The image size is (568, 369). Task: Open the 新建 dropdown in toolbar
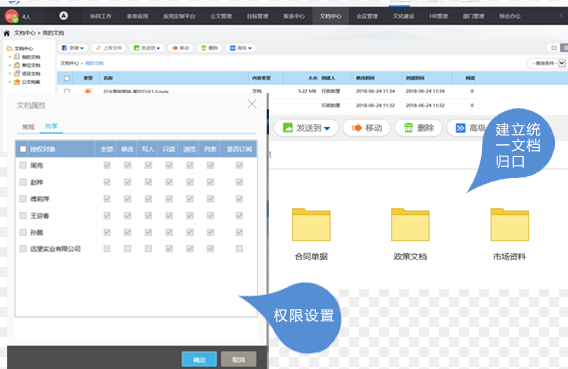(73, 48)
